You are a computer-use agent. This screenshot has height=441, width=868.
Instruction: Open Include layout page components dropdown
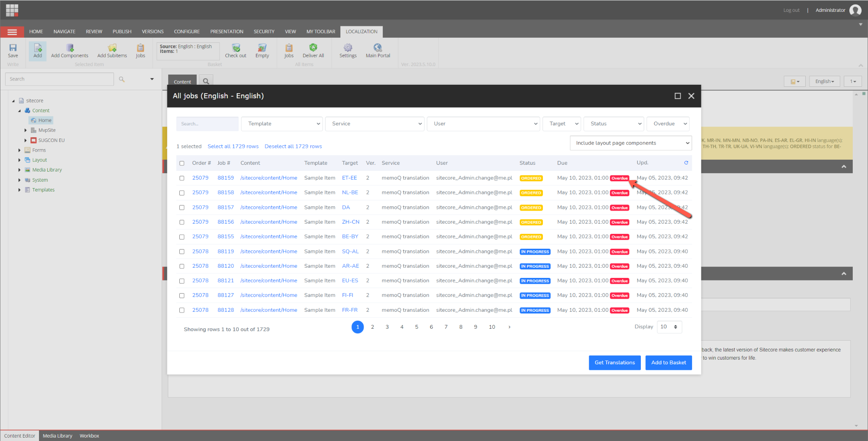631,143
